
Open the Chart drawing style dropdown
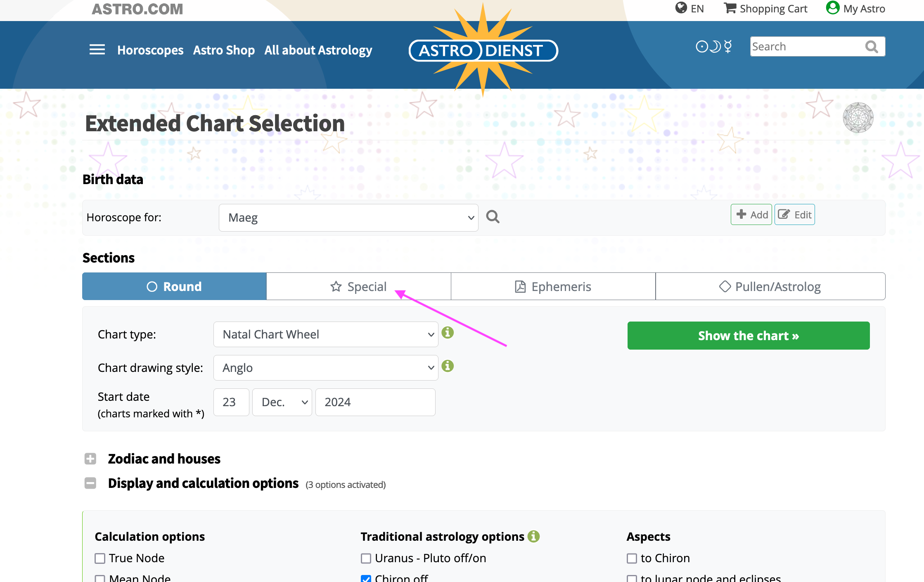[326, 368]
